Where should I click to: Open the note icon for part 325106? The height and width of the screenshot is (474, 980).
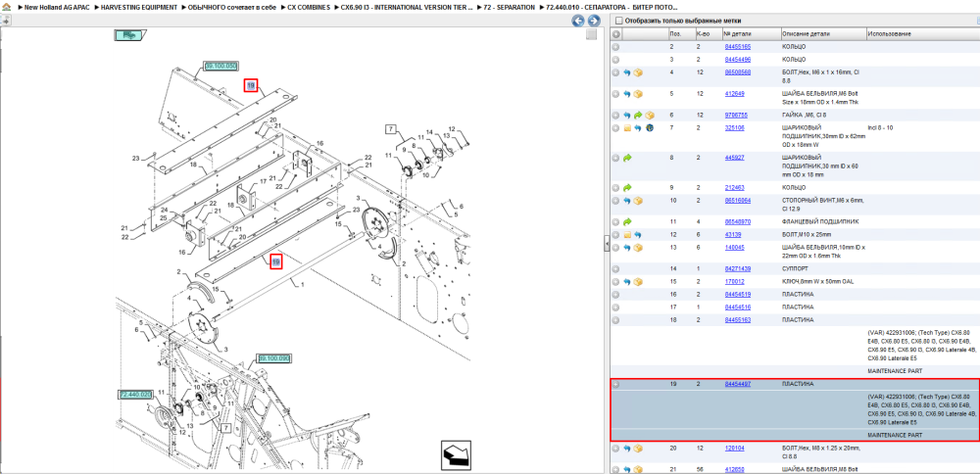tap(627, 128)
